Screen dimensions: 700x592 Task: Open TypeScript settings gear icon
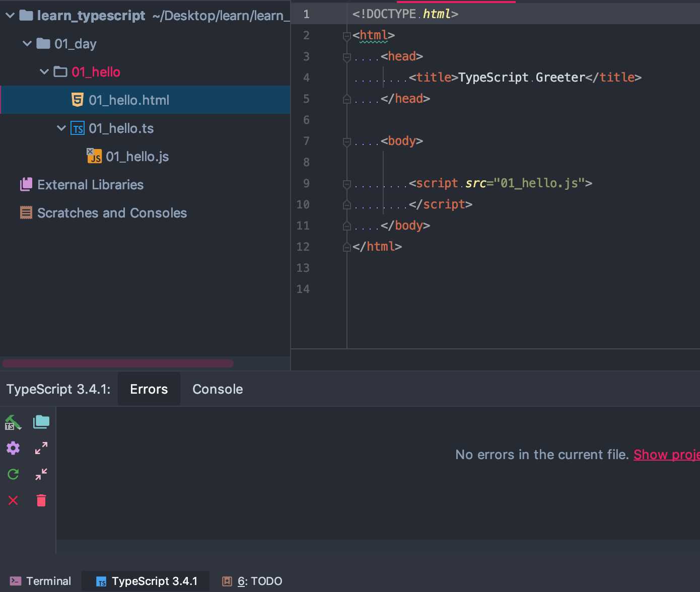point(13,448)
